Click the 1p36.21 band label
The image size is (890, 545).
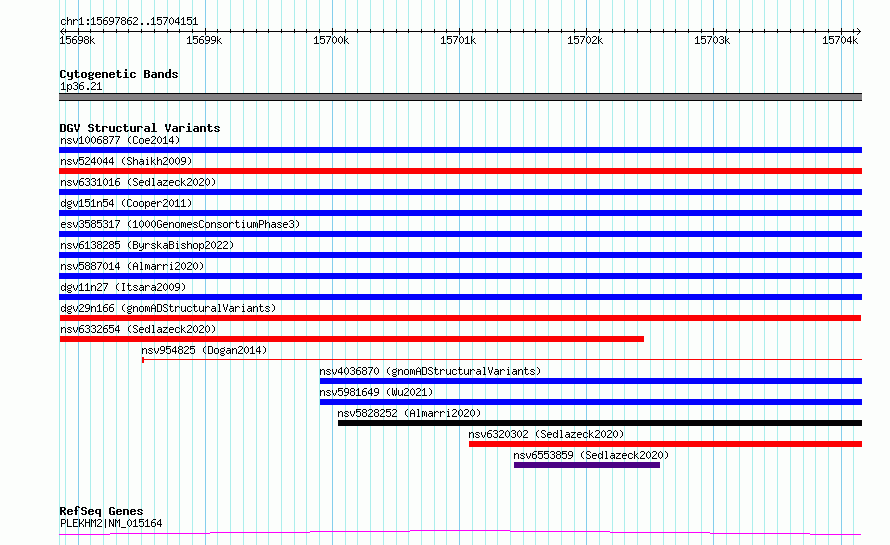[81, 86]
